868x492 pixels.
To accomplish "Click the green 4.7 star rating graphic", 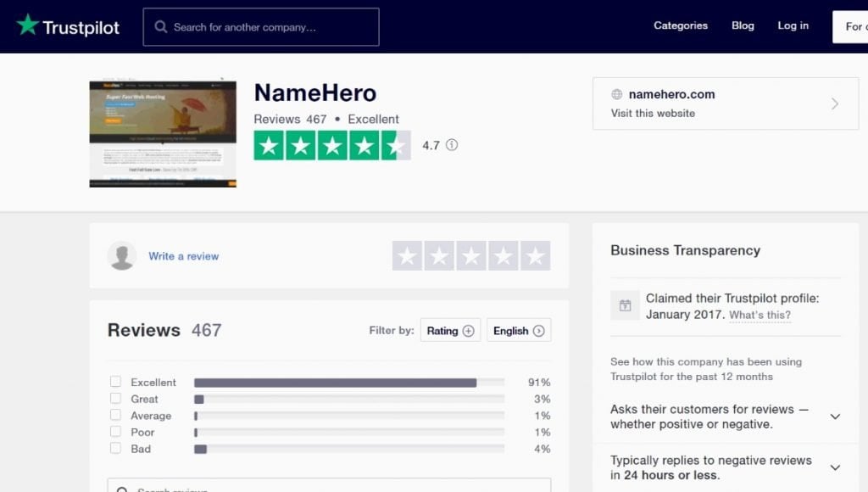I will 332,145.
